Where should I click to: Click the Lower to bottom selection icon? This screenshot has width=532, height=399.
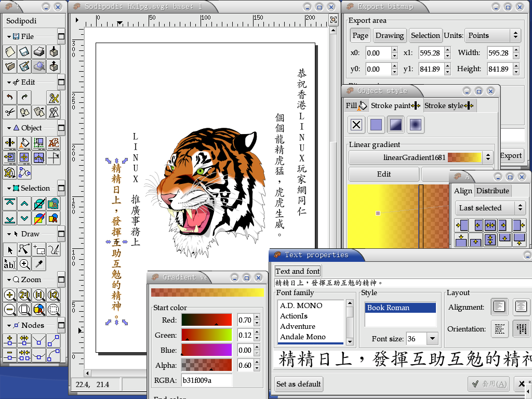click(10, 218)
